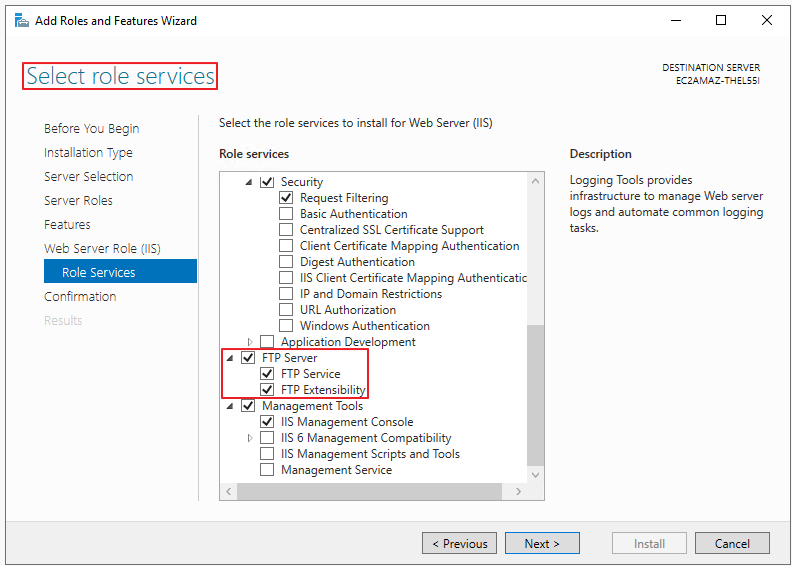Close the Add Roles and Features Wizard
This screenshot has height=566, width=792.
click(x=767, y=20)
